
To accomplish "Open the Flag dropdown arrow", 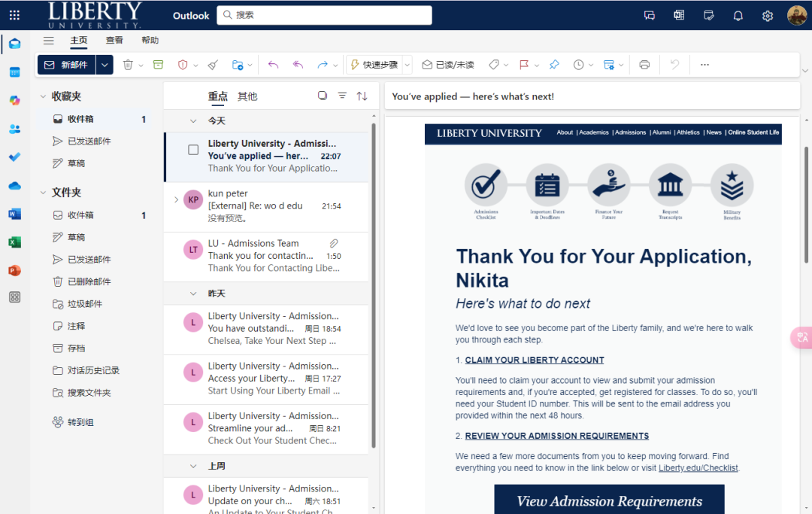I will click(x=537, y=65).
